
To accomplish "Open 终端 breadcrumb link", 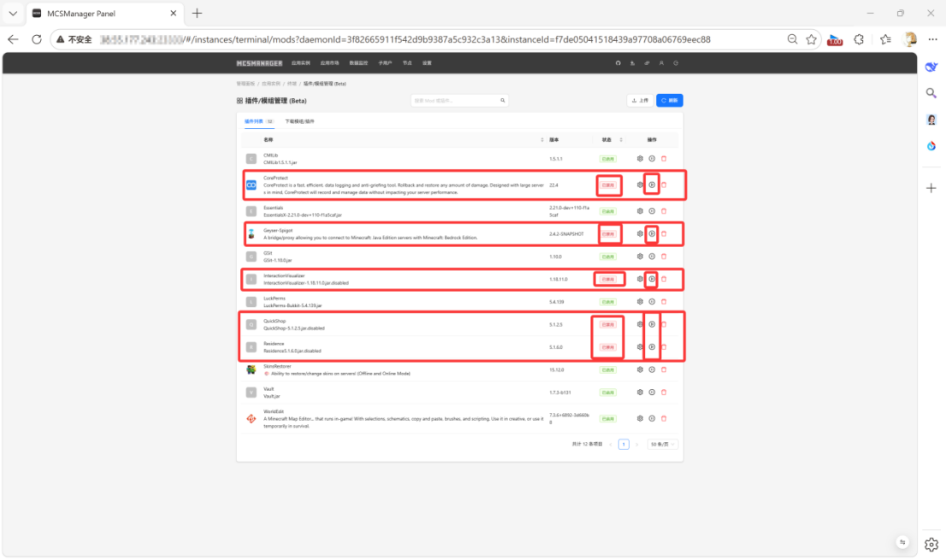I will click(292, 84).
